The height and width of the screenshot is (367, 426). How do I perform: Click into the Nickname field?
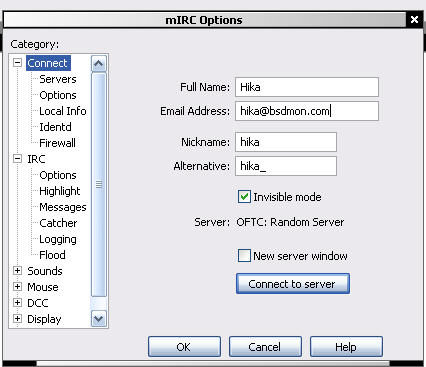point(286,142)
